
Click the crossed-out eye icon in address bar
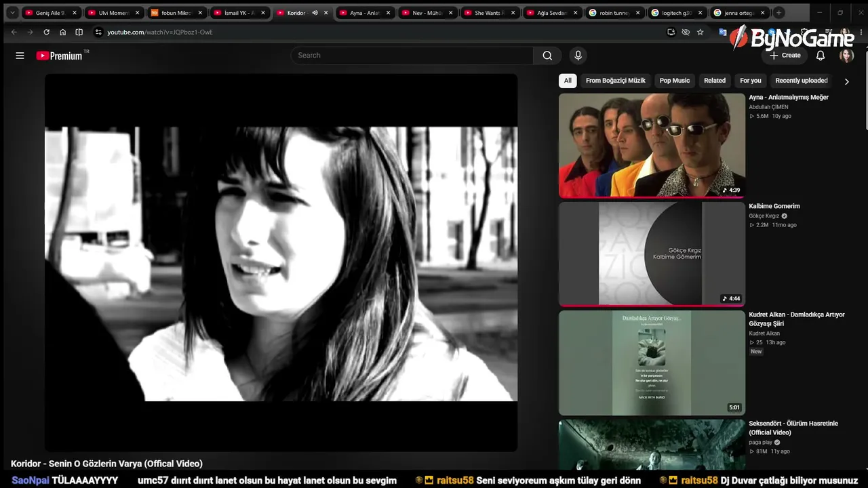click(x=686, y=32)
